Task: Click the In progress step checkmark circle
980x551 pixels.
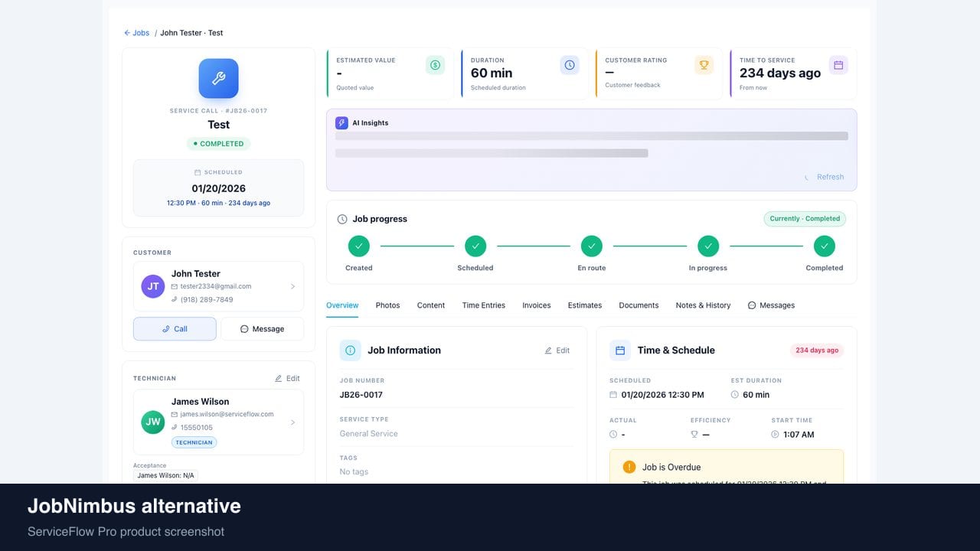Action: click(708, 246)
